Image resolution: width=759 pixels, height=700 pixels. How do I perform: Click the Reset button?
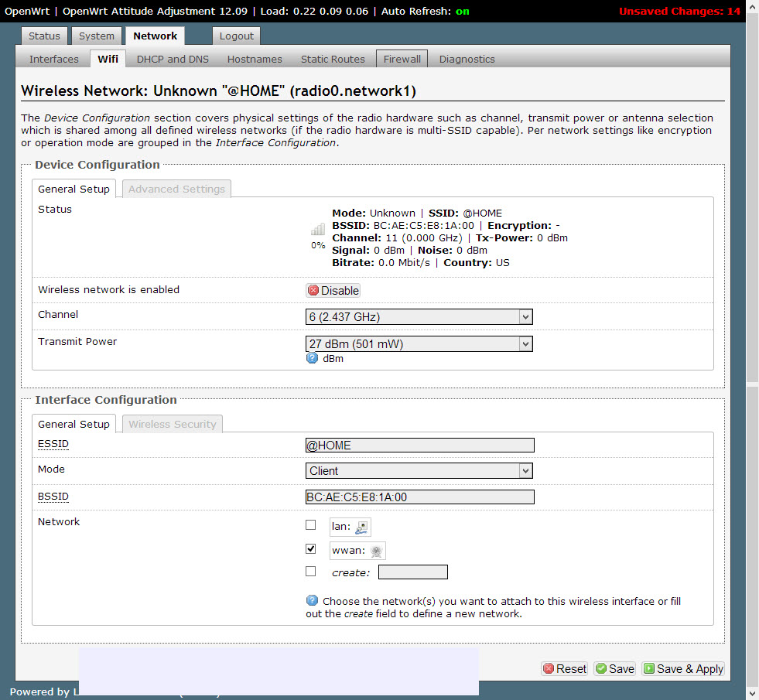(564, 668)
